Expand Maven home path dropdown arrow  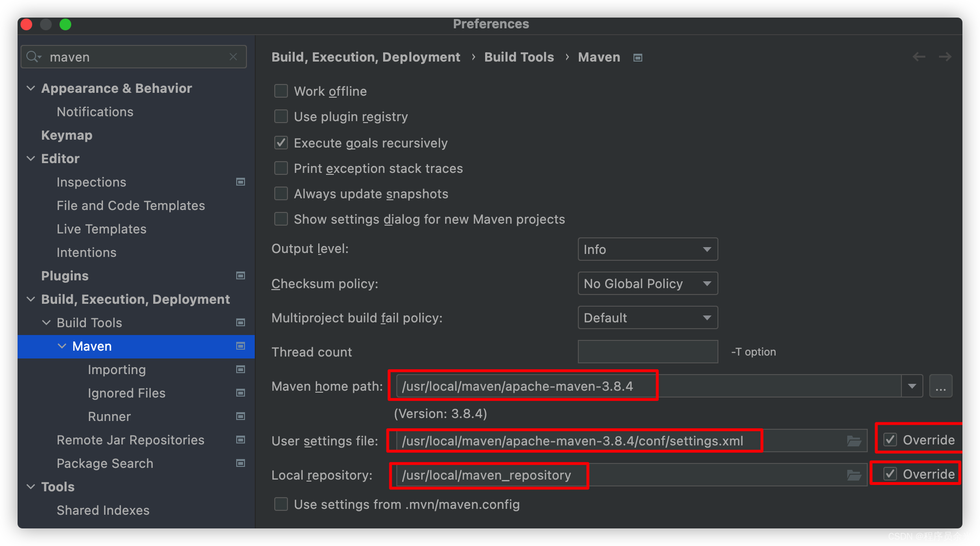coord(912,386)
